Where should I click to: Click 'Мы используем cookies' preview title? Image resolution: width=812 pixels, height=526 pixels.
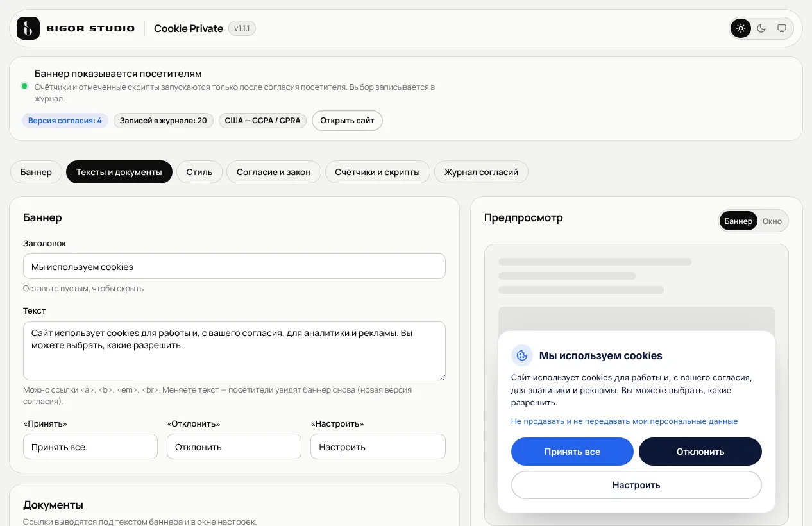click(601, 355)
